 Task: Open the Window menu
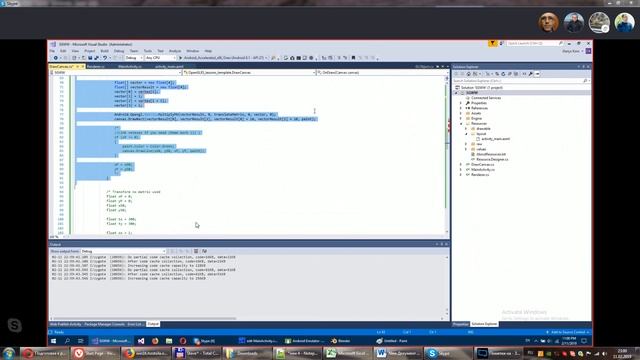(193, 51)
